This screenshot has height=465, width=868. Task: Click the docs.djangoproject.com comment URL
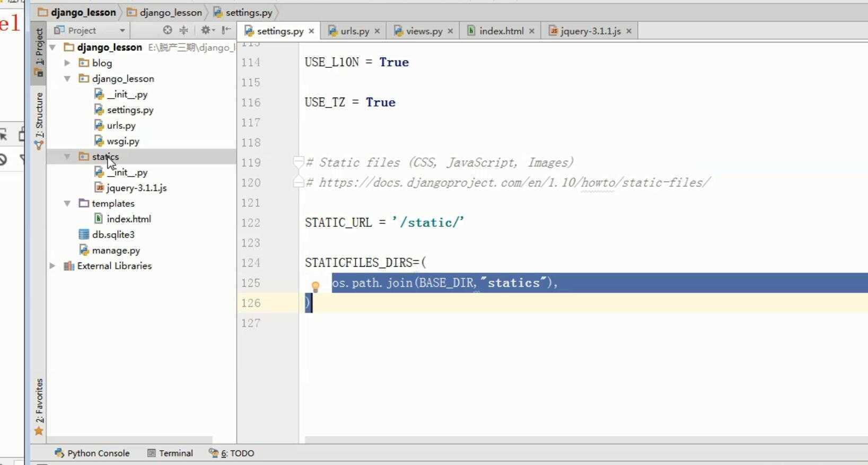(x=514, y=182)
